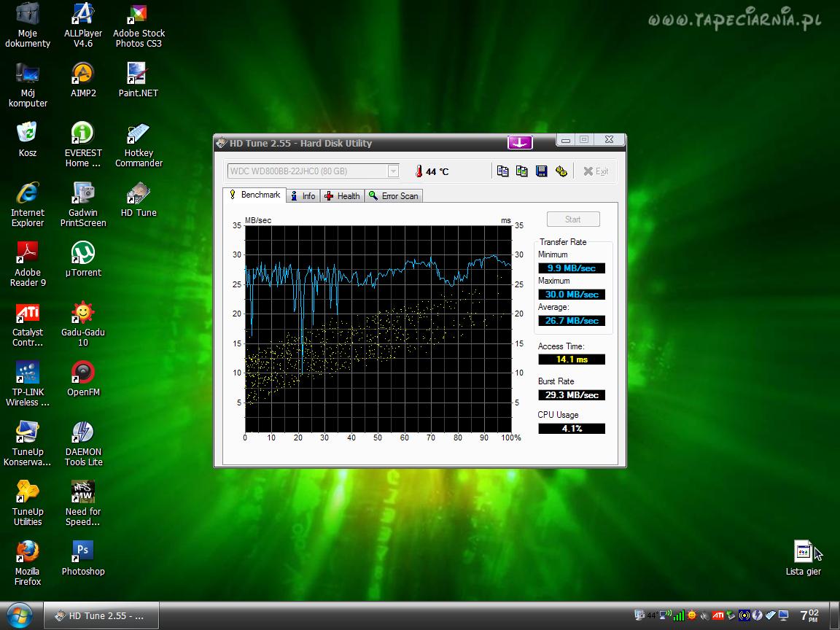Image resolution: width=840 pixels, height=630 pixels.
Task: Click the yellow wireless broadcast tray icon
Action: (x=744, y=615)
